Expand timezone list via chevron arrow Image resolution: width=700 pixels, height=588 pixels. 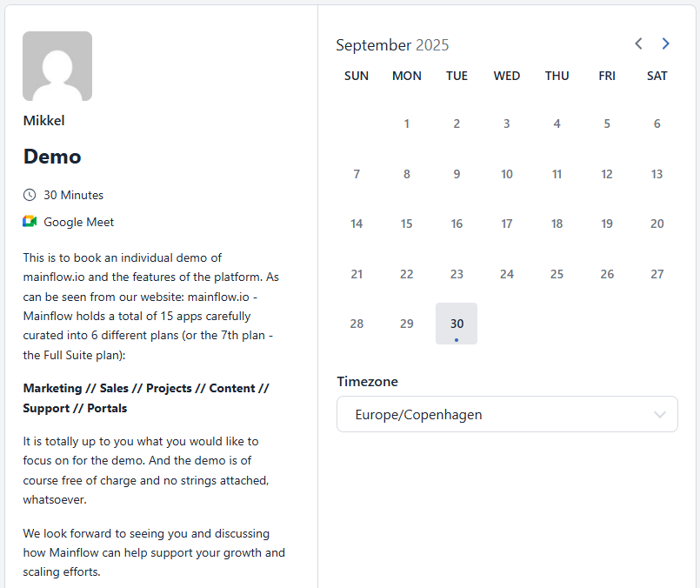coord(660,415)
